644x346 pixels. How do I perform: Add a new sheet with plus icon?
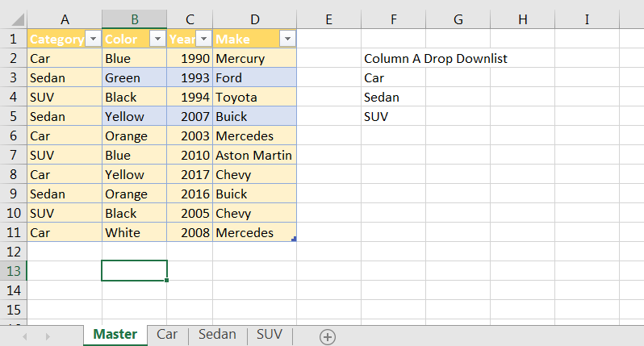[328, 337]
